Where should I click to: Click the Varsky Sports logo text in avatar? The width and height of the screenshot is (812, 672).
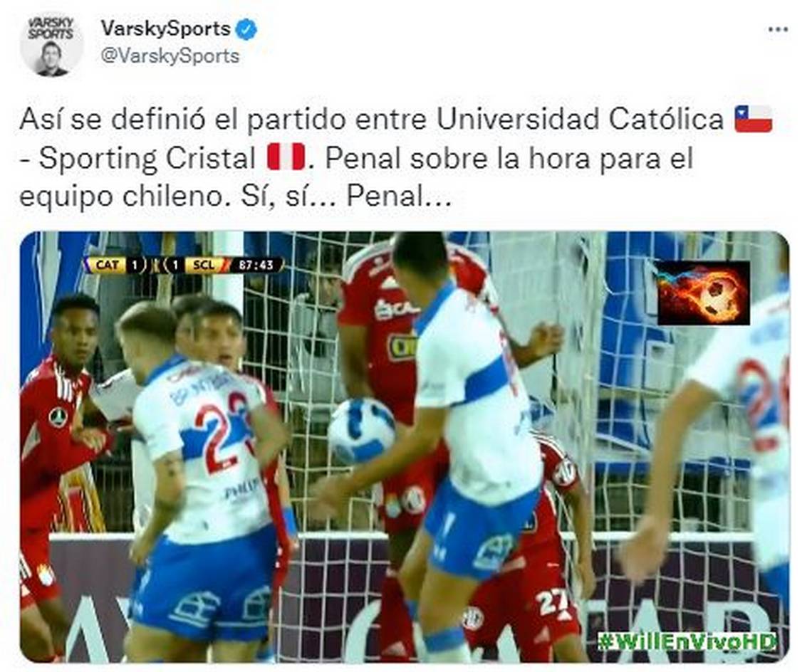pos(51,29)
